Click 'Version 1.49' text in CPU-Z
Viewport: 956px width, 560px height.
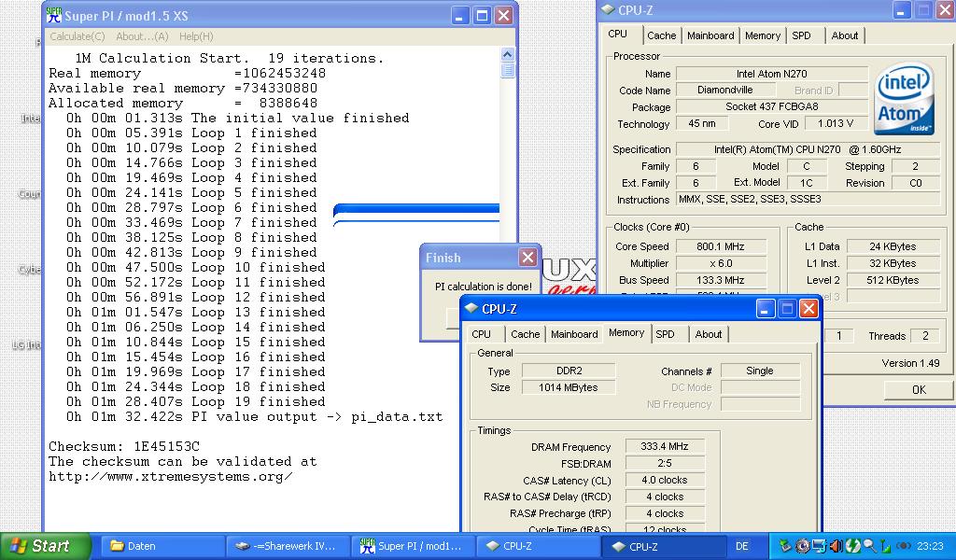click(910, 363)
